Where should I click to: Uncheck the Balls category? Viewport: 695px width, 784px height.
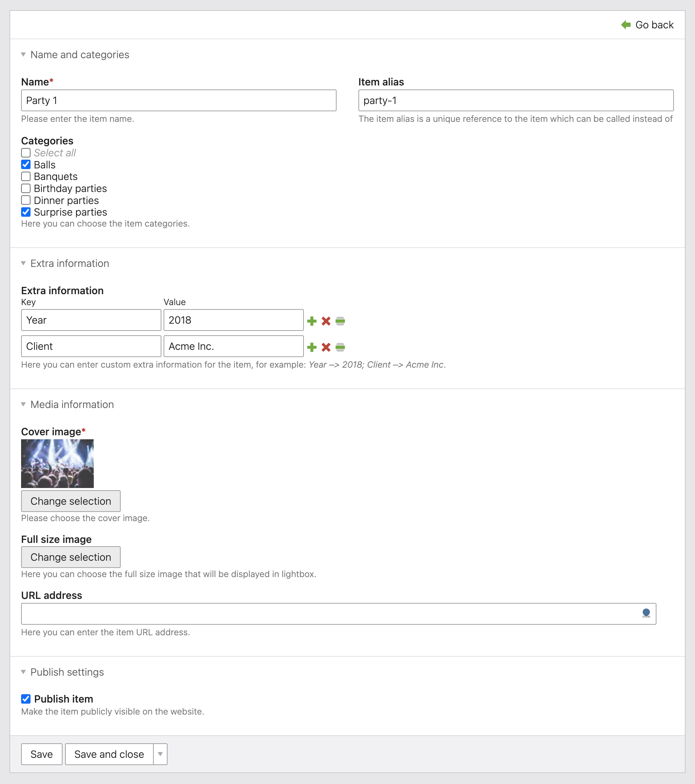tap(26, 165)
